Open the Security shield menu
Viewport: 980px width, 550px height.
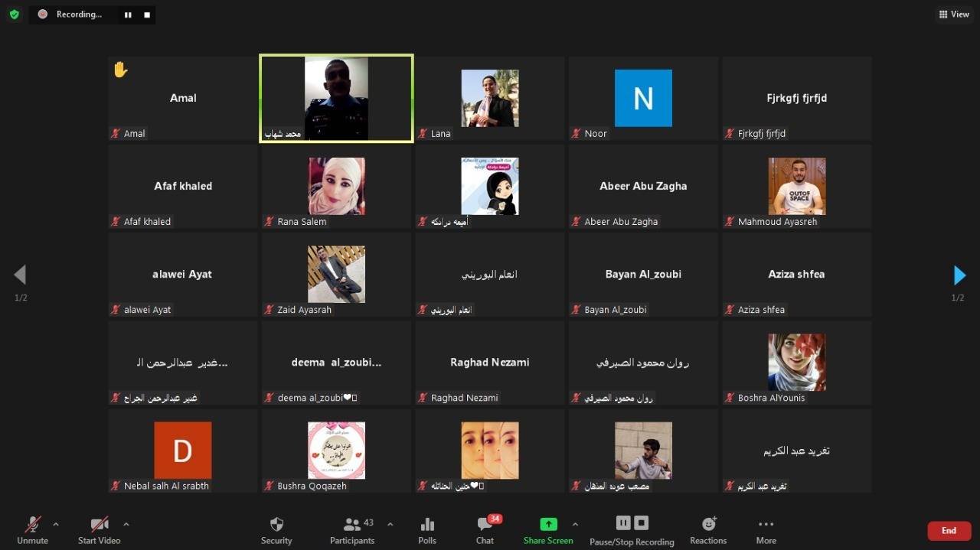click(276, 530)
